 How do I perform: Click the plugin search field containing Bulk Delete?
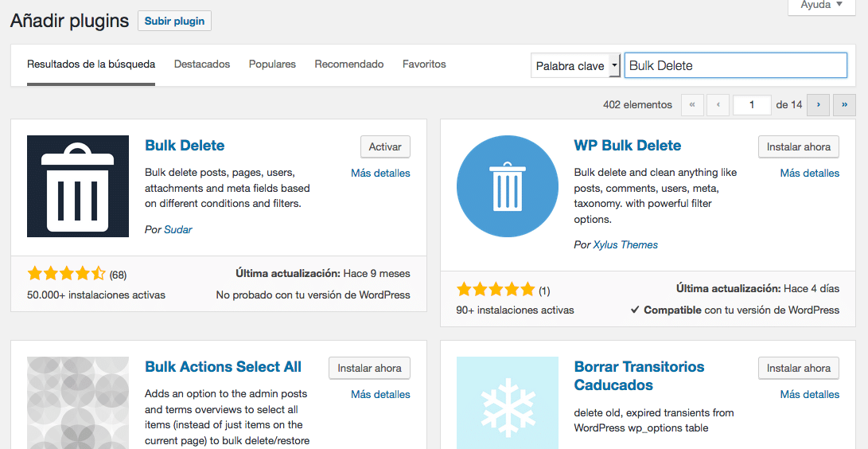click(735, 66)
